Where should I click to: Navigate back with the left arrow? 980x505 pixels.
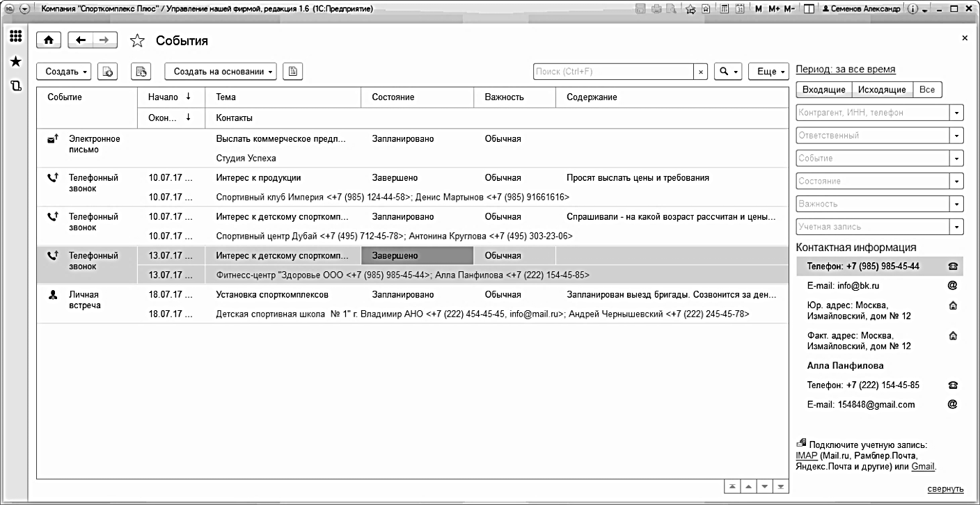(80, 41)
